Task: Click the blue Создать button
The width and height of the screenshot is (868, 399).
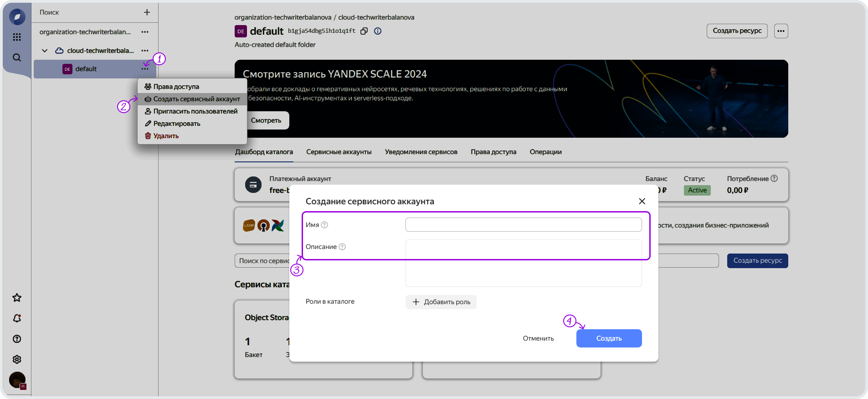Action: pos(609,338)
